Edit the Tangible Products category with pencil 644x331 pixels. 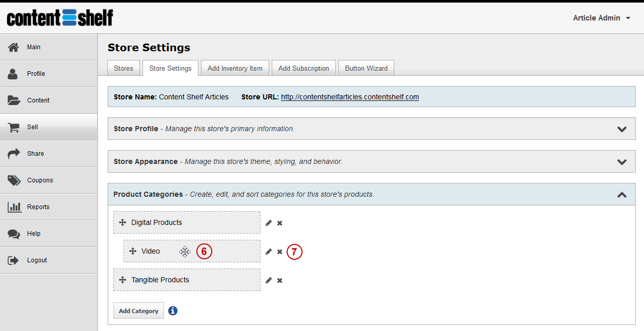[269, 280]
